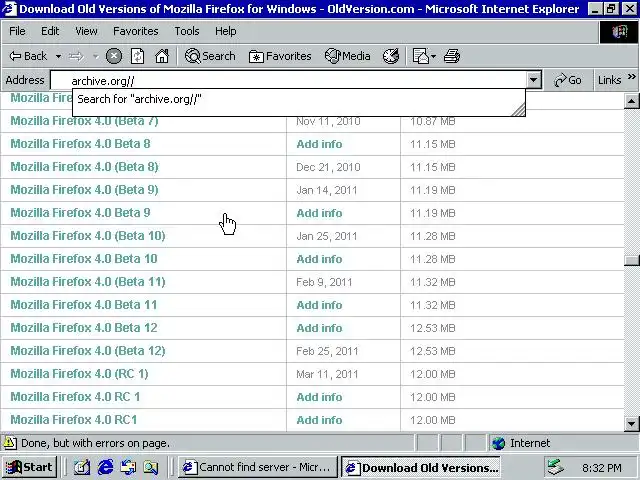The height and width of the screenshot is (480, 640).
Task: Expand the Mail button dropdown arrow
Action: [433, 56]
